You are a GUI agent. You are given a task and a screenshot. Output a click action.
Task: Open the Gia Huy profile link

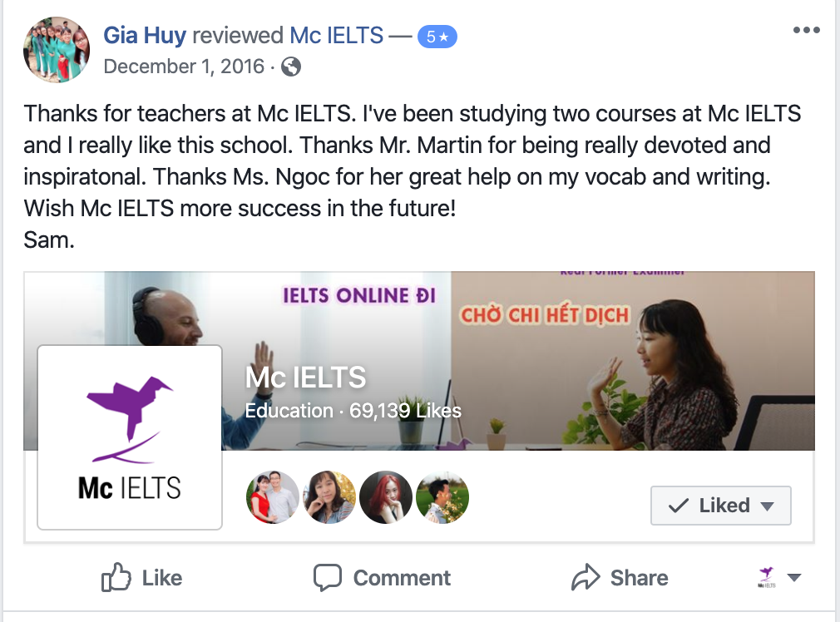[x=144, y=36]
